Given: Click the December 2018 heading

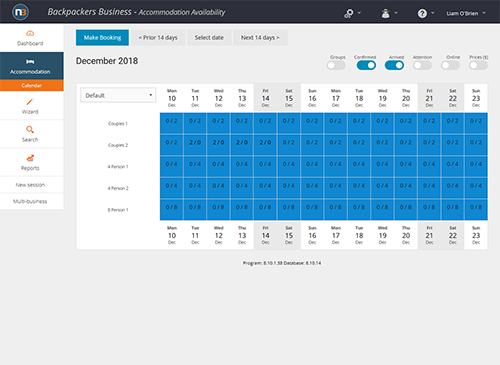Looking at the screenshot, I should point(107,61).
